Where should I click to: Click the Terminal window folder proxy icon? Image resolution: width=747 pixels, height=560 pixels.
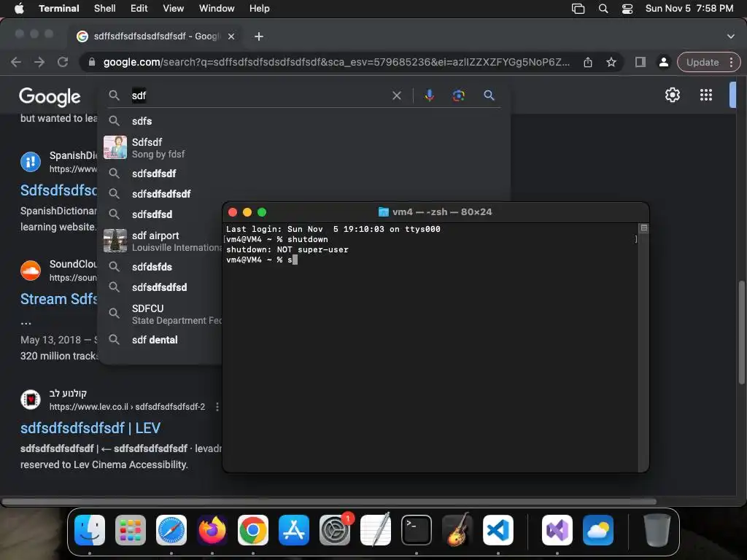pos(383,212)
